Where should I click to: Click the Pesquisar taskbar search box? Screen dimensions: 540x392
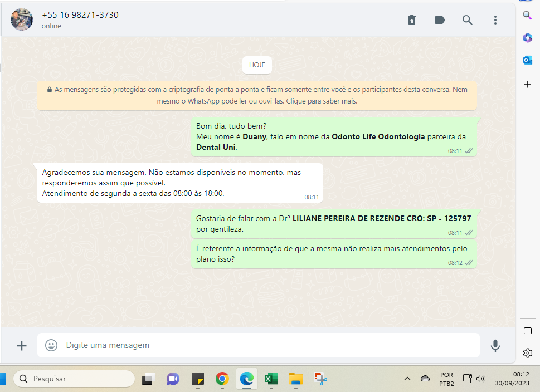pyautogui.click(x=74, y=379)
